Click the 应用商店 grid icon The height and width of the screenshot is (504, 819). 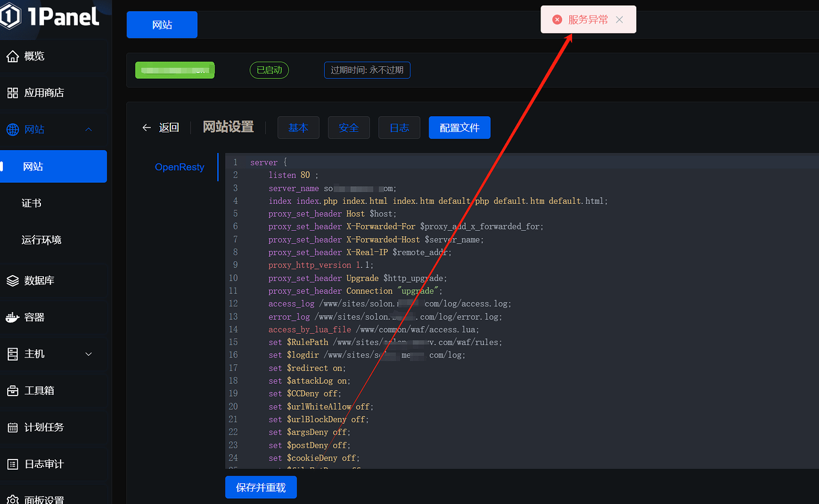(x=12, y=92)
